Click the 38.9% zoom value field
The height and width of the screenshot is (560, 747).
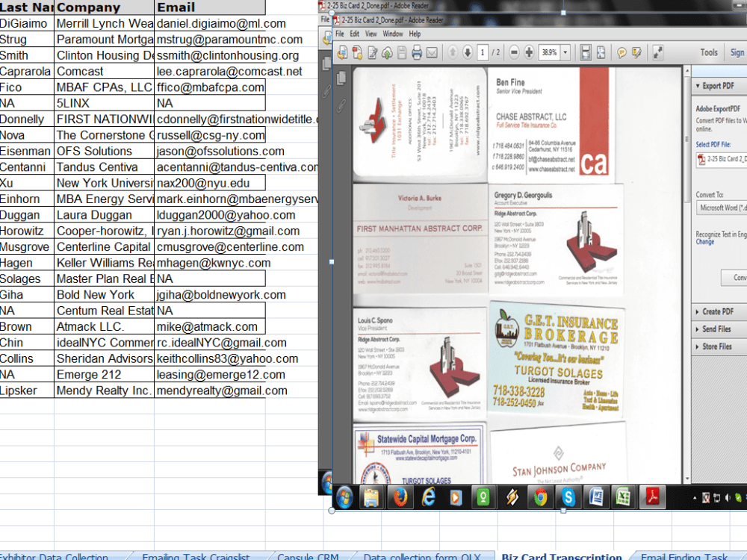pos(549,52)
